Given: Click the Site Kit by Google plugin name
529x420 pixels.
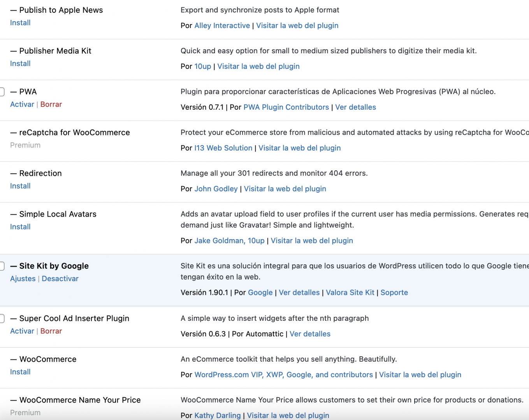Looking at the screenshot, I should (x=54, y=266).
